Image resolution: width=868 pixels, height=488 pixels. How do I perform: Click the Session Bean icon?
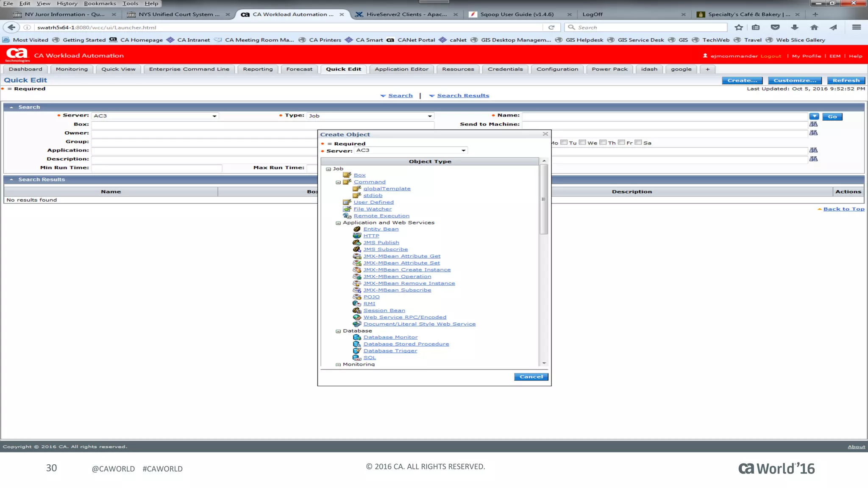[x=357, y=311]
